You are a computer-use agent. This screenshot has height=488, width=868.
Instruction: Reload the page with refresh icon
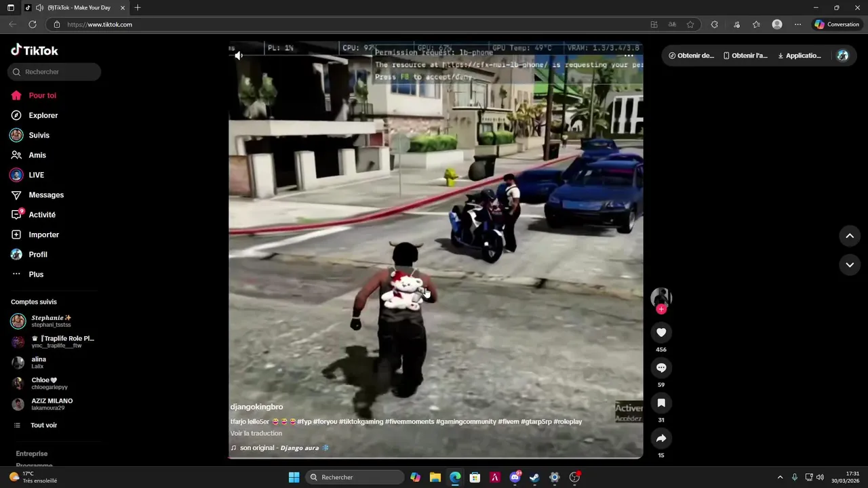point(33,24)
